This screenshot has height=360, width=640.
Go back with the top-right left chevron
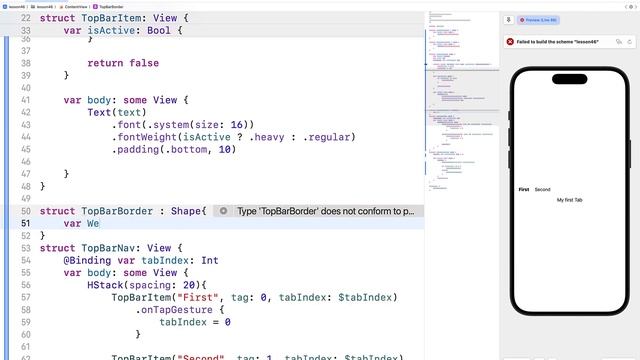point(626,7)
